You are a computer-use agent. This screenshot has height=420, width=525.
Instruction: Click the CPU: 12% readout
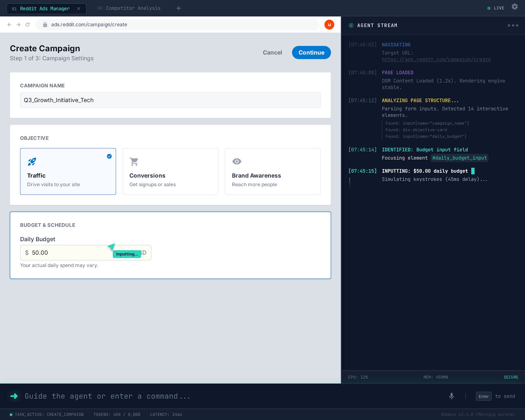point(358,377)
